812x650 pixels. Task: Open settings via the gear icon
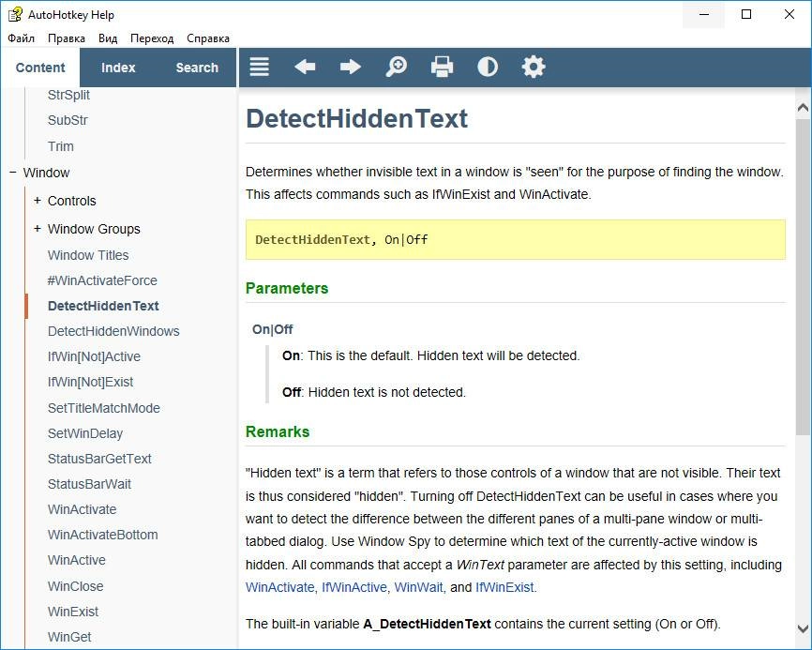click(534, 67)
